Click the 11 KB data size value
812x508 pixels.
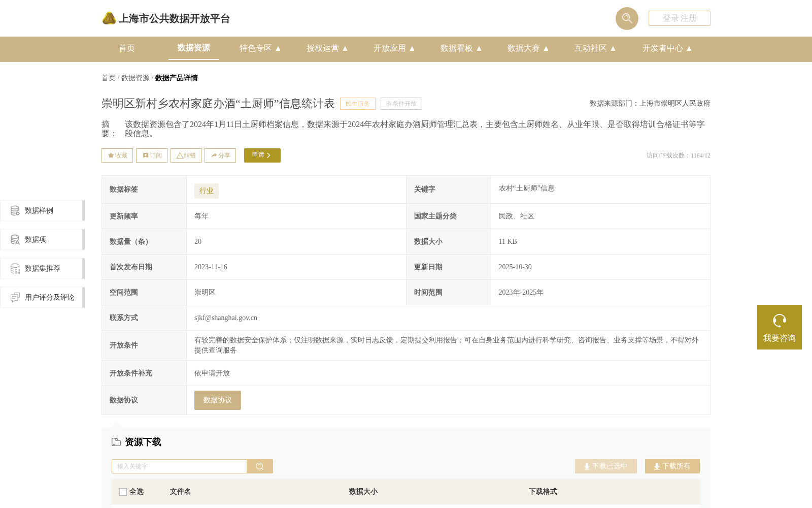coord(507,242)
